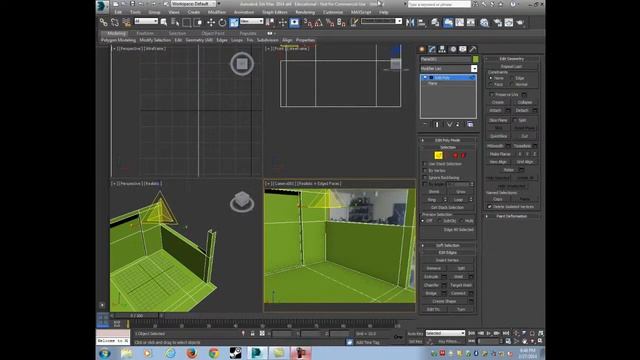The width and height of the screenshot is (640, 360).
Task: Toggle the Spinner Snap icon
Action: point(341,22)
